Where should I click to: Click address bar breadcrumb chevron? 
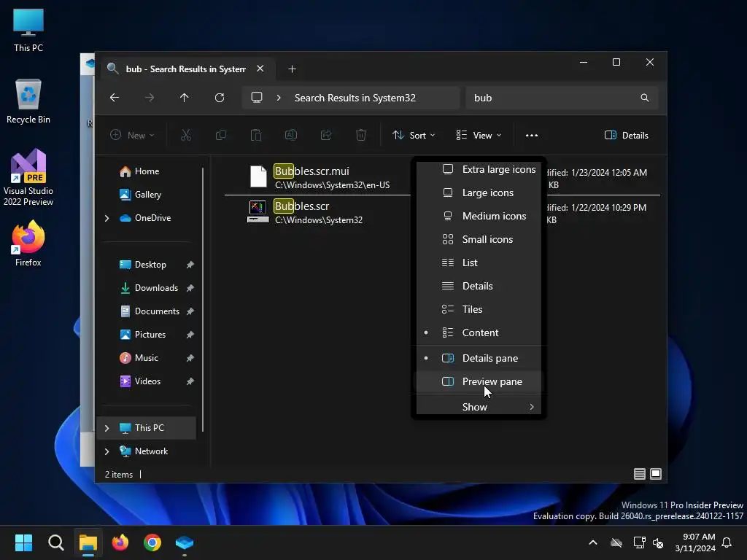279,98
